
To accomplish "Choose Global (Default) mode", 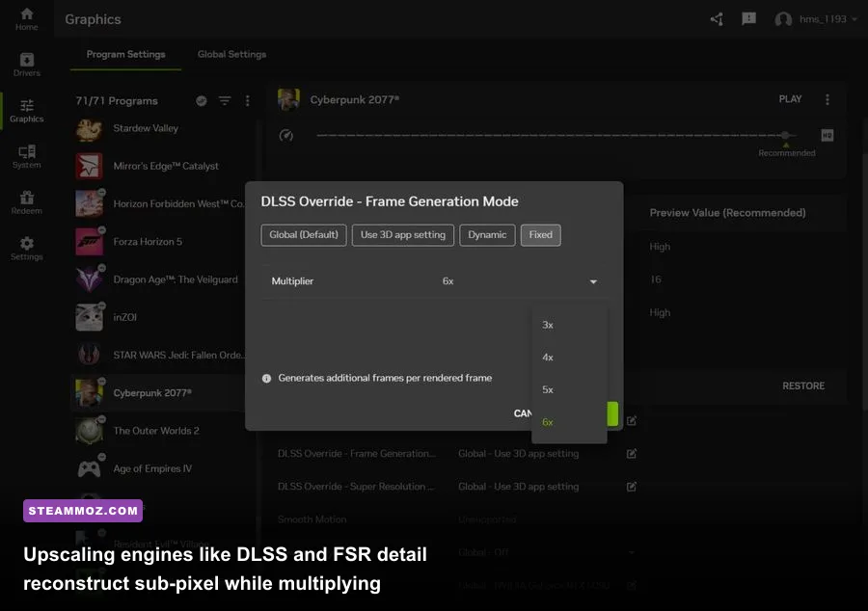I will tap(304, 235).
